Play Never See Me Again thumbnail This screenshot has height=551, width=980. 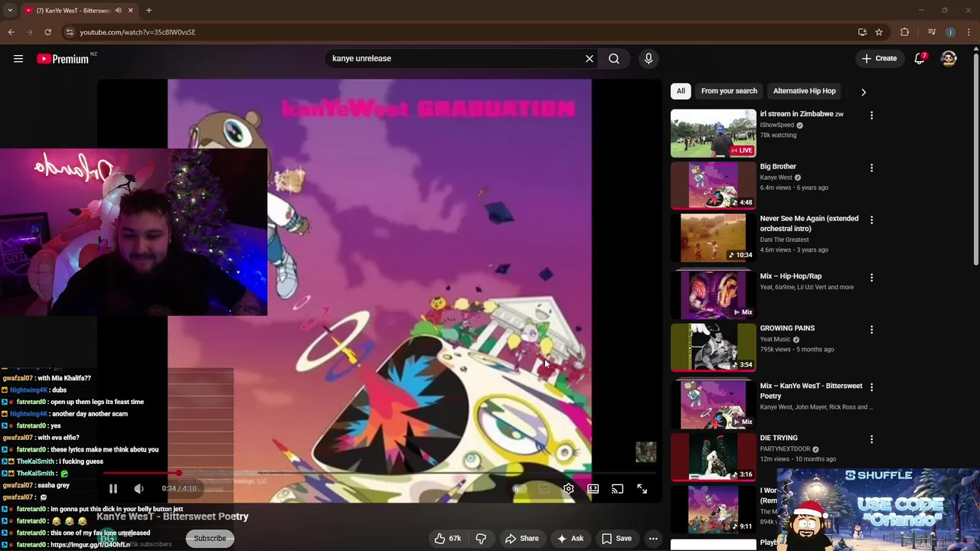[713, 237]
